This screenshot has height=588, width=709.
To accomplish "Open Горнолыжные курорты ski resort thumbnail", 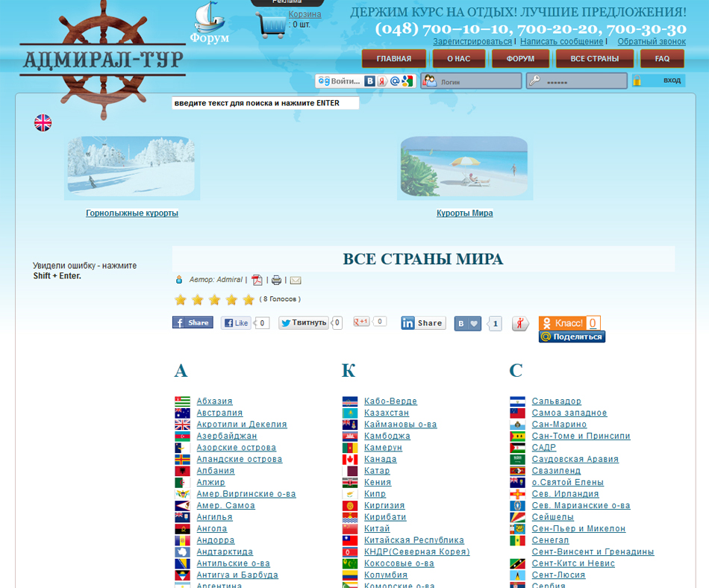I will click(132, 168).
